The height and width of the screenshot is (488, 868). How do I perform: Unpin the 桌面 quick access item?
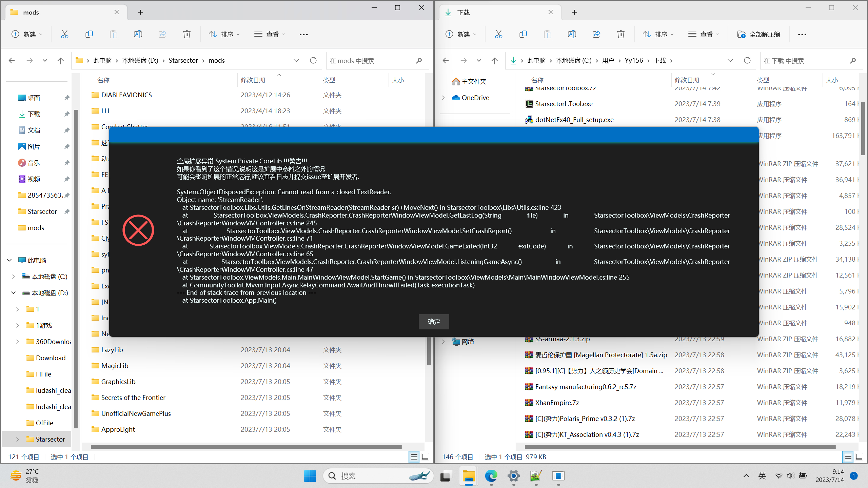point(67,98)
